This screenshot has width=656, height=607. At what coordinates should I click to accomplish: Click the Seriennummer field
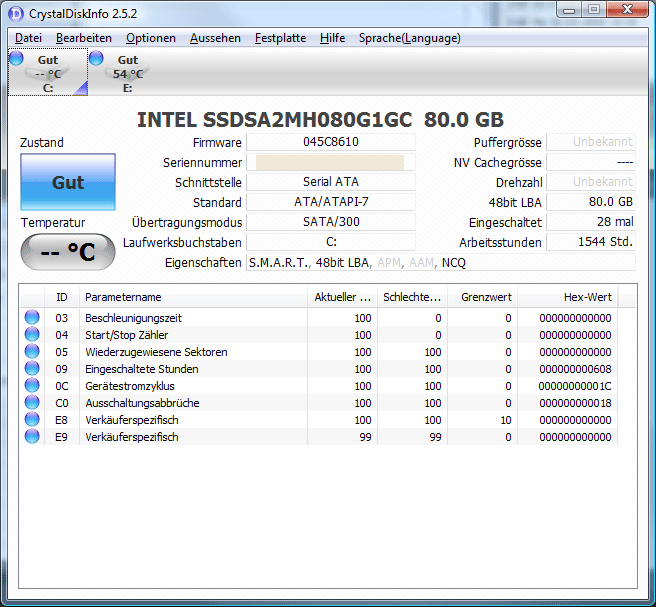point(331,162)
